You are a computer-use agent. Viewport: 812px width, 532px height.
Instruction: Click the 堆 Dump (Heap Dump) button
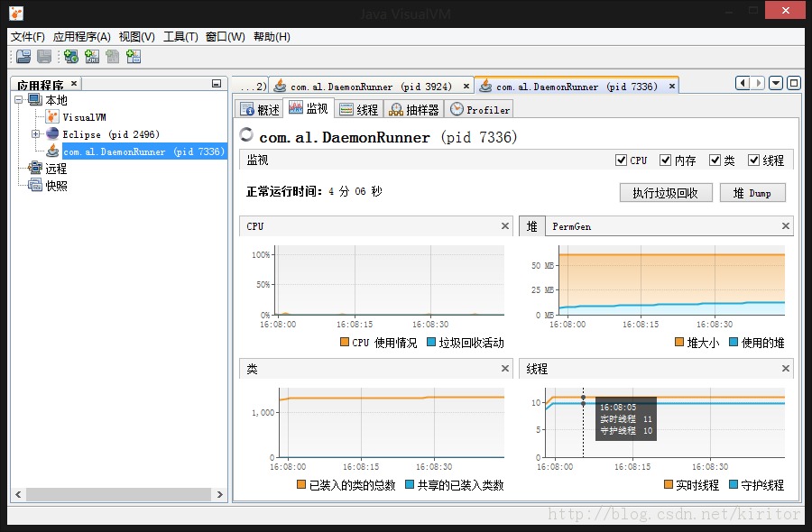coord(752,192)
